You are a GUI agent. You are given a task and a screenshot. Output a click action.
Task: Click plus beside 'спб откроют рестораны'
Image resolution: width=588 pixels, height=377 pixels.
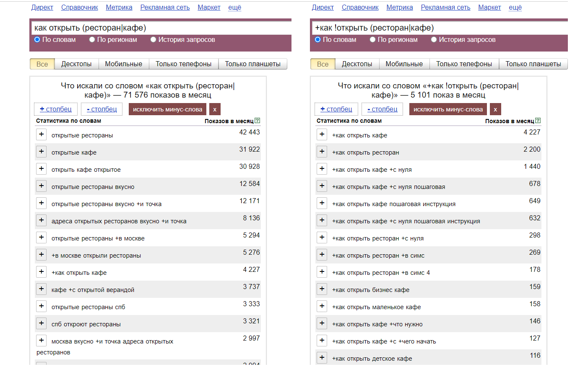pos(41,323)
